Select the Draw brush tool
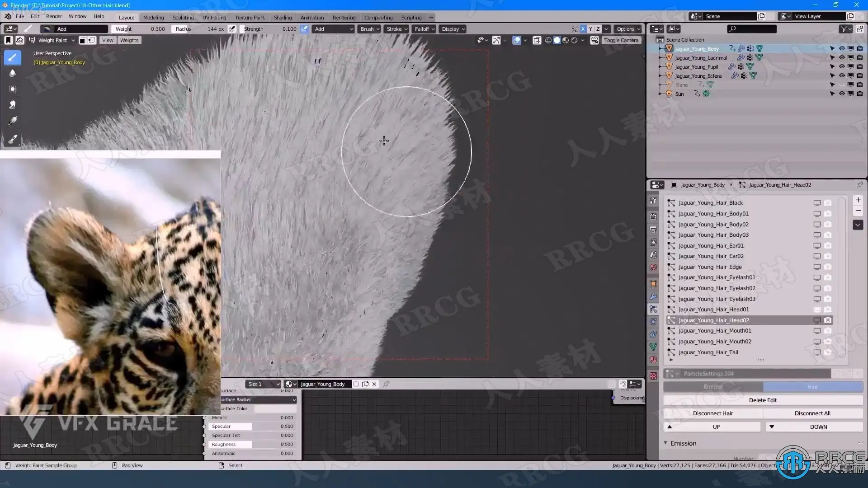This screenshot has height=488, width=868. coord(12,57)
